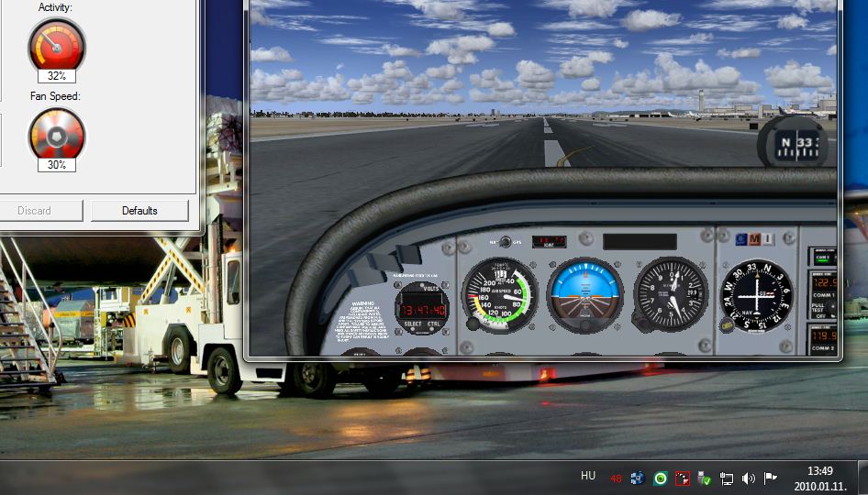Image resolution: width=868 pixels, height=495 pixels.
Task: Open the Action Center flag icon
Action: click(770, 478)
